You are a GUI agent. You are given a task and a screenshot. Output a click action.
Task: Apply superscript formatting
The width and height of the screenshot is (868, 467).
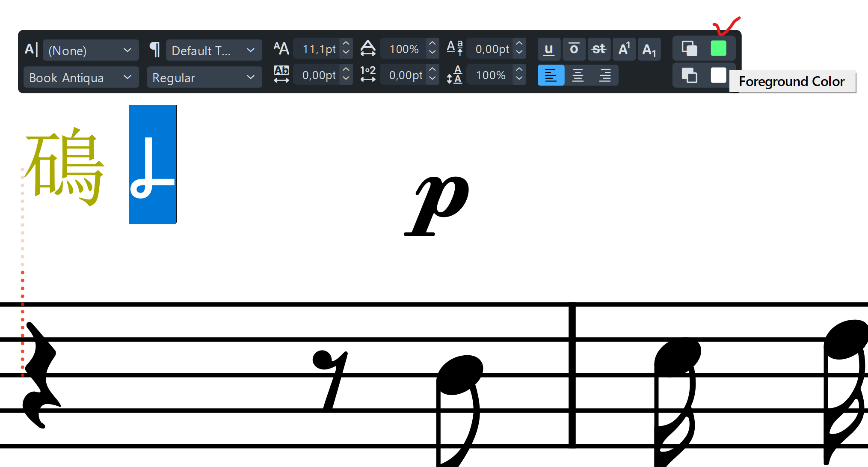coord(624,49)
